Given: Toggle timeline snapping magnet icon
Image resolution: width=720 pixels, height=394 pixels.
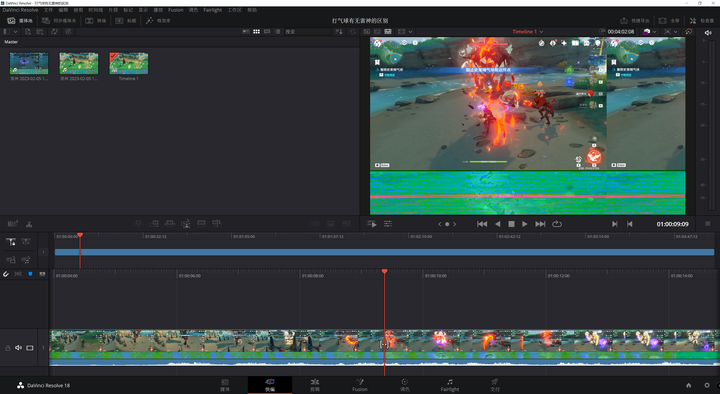Looking at the screenshot, I should point(6,274).
